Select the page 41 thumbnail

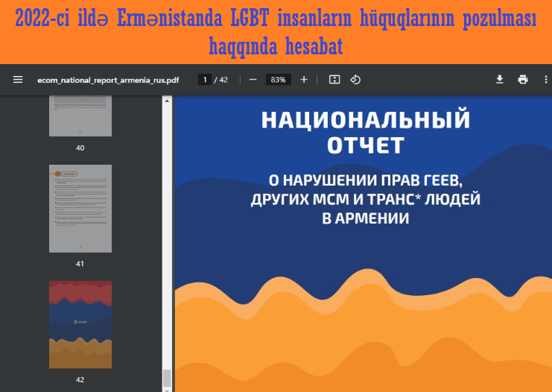tap(80, 208)
